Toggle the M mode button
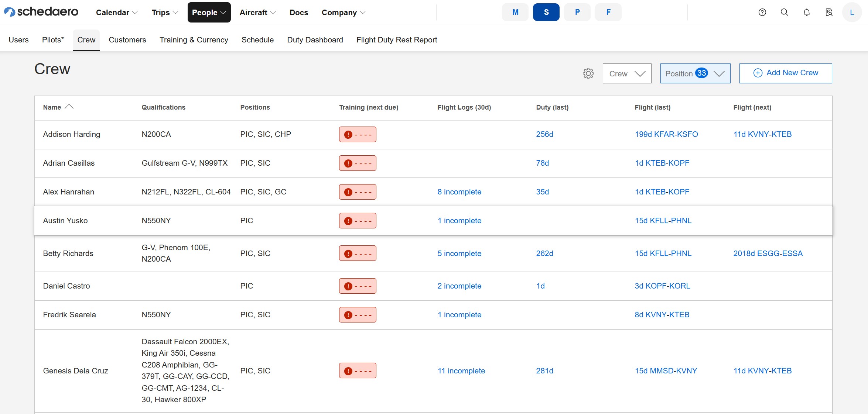868x414 pixels. (x=515, y=12)
